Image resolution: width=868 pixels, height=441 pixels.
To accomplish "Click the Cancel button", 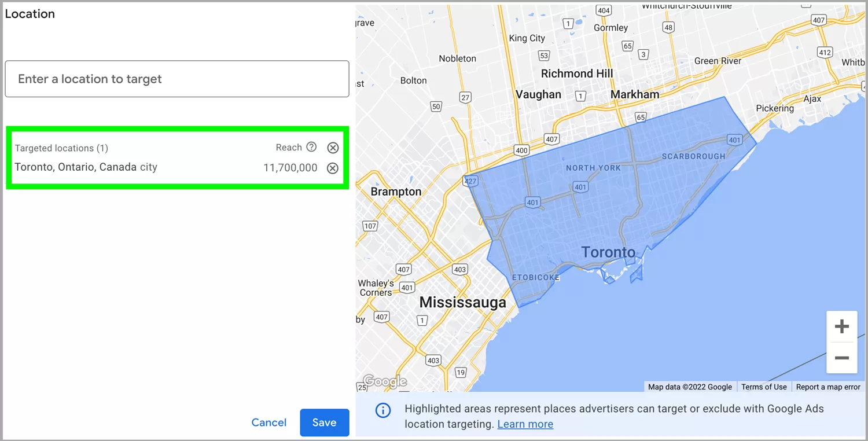I will [269, 422].
